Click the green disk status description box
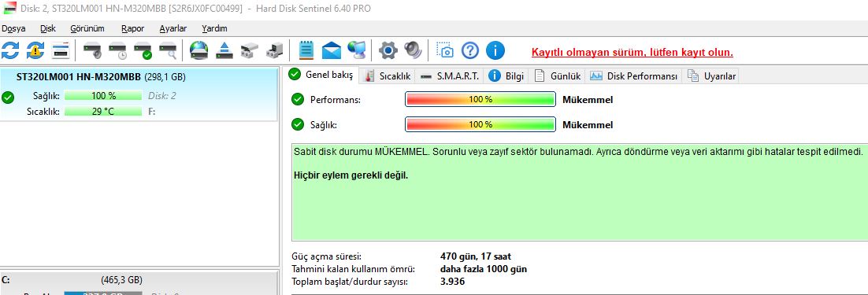 click(580, 191)
